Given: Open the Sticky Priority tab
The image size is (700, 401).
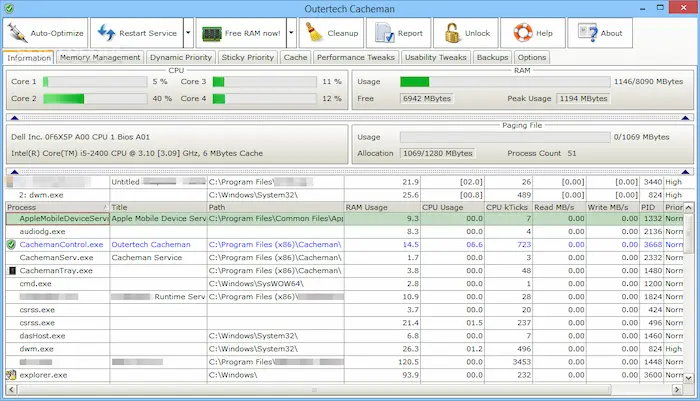Looking at the screenshot, I should [x=248, y=57].
